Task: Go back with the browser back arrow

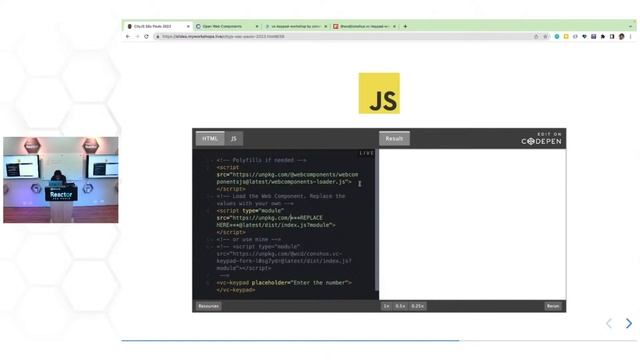Action: coord(128,37)
